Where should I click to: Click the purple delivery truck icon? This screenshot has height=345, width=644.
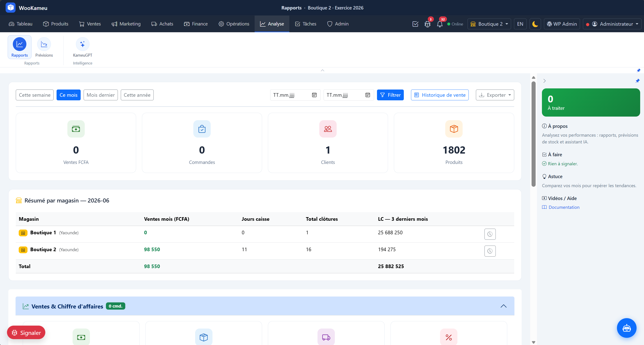click(x=326, y=337)
